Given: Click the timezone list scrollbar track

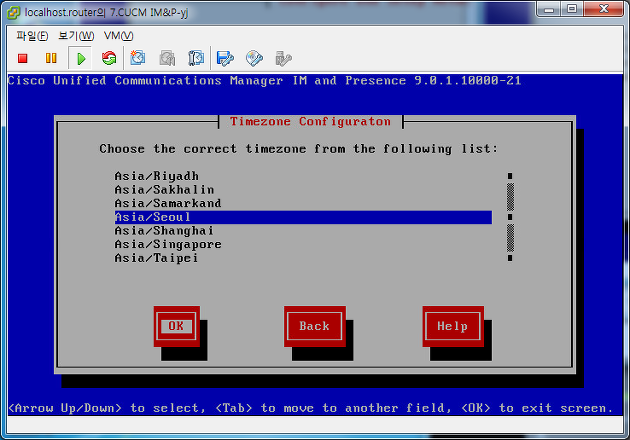Looking at the screenshot, I should pyautogui.click(x=510, y=217).
